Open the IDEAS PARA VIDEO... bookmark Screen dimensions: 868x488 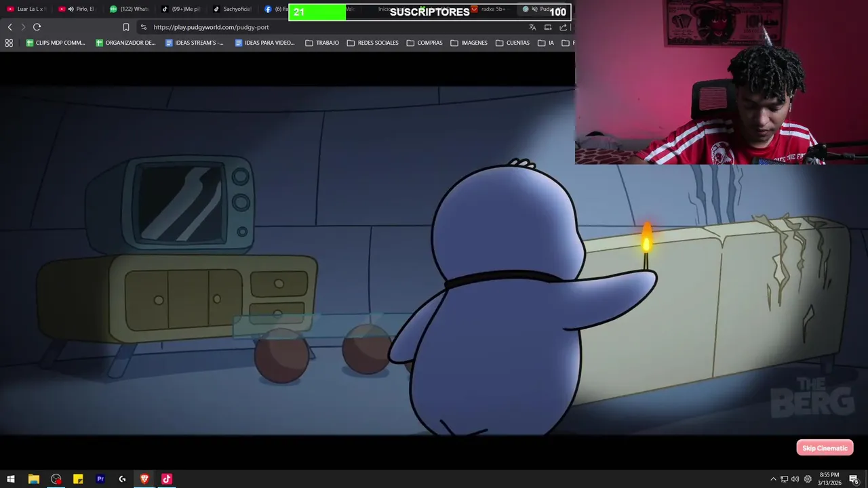[264, 43]
